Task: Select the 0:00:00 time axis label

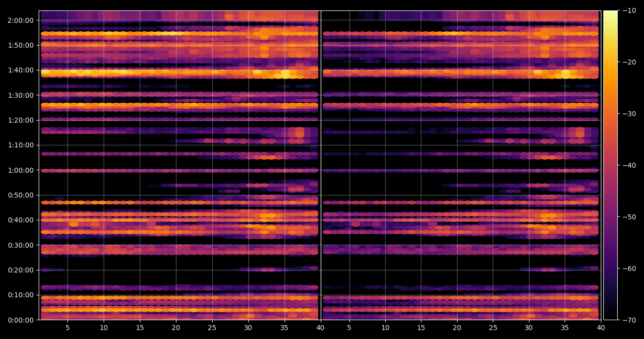Action: 21,320
